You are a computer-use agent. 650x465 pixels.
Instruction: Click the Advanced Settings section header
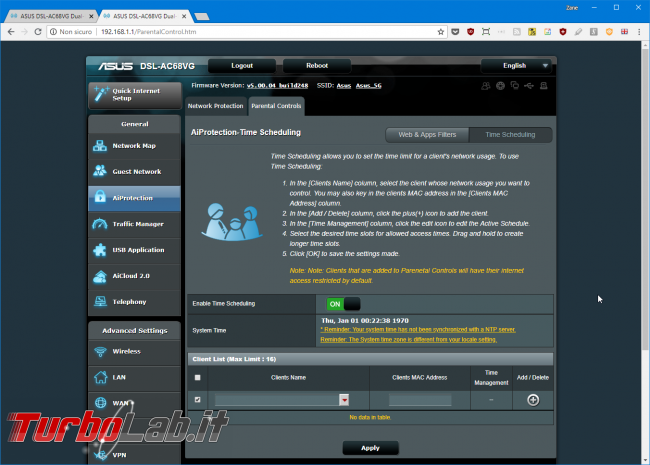pos(135,331)
